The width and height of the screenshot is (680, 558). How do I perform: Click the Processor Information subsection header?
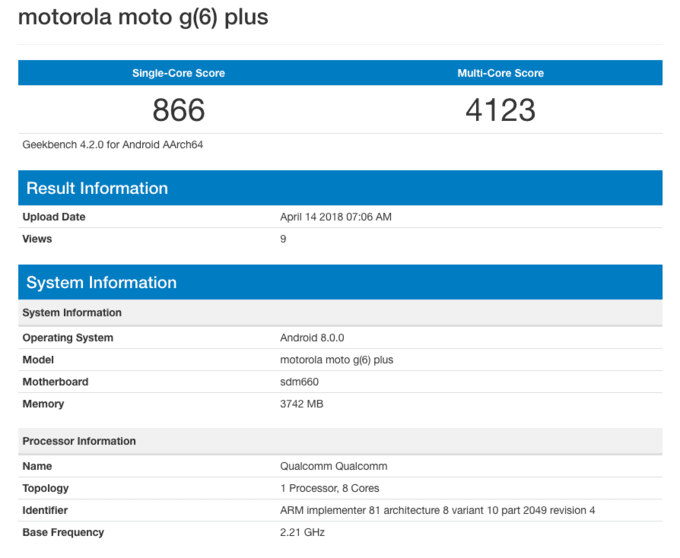coord(79,441)
